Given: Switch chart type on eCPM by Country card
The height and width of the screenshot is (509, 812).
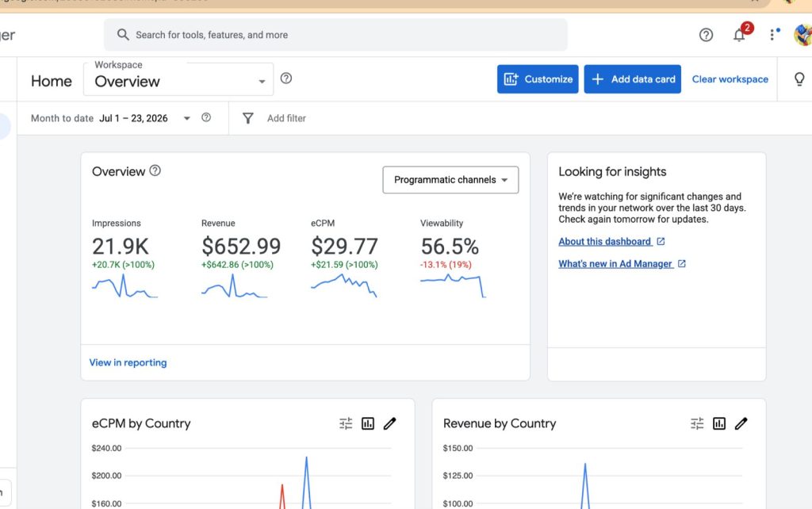Looking at the screenshot, I should tap(368, 423).
